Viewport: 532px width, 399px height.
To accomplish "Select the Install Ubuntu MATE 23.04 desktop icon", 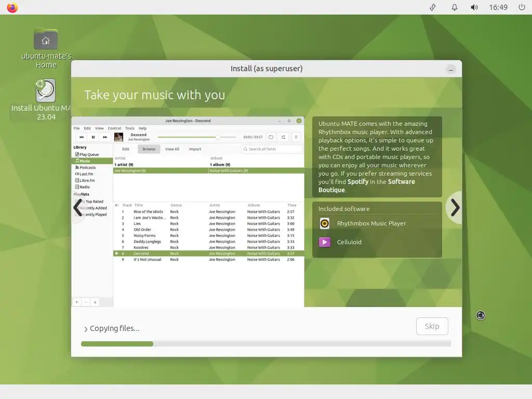I will click(x=46, y=100).
